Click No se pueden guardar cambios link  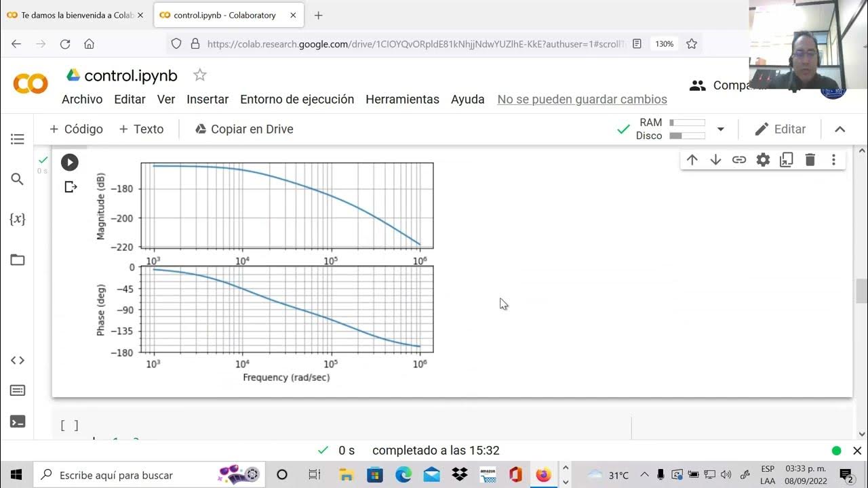coord(582,99)
